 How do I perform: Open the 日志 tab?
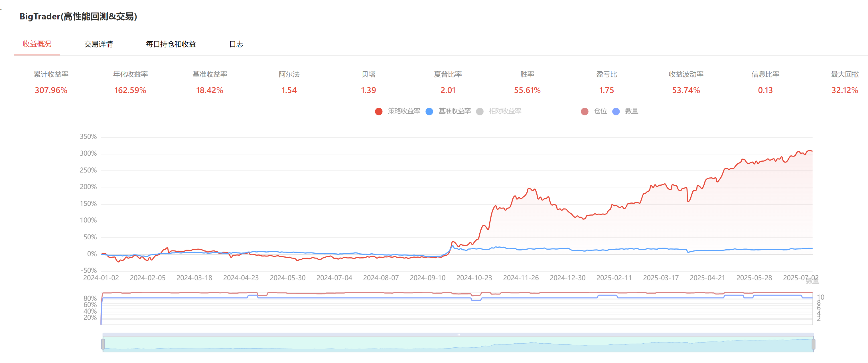[x=236, y=44]
